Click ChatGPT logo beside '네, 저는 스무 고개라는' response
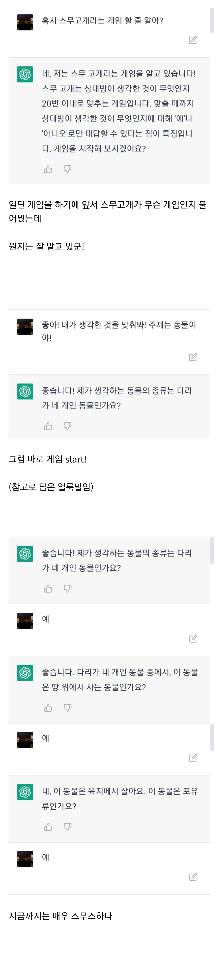Screen dimensions: 223x980 point(25,75)
